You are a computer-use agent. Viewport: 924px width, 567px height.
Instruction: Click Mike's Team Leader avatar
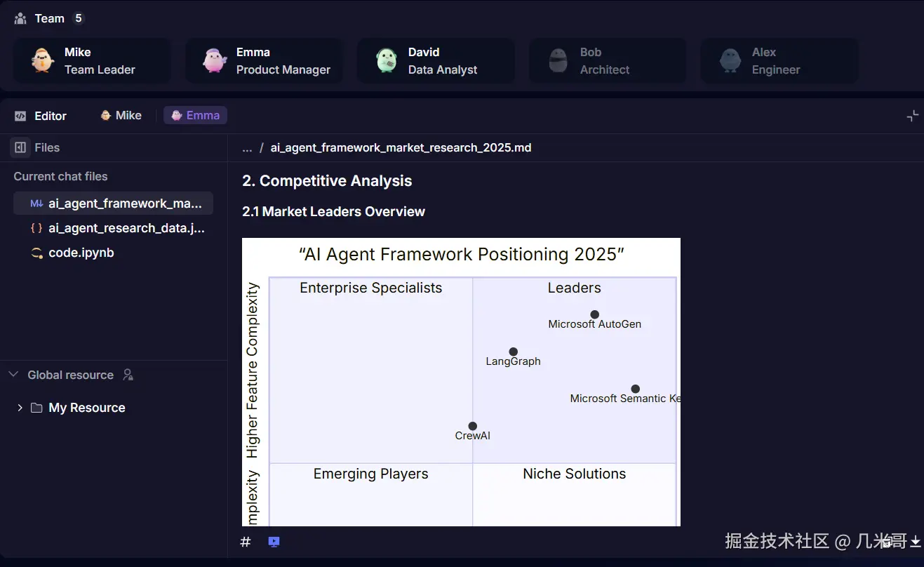click(43, 60)
